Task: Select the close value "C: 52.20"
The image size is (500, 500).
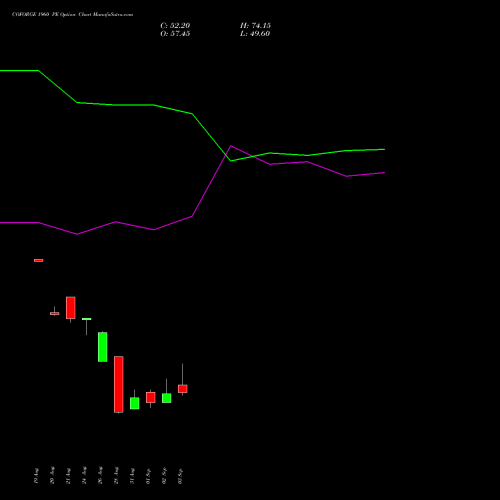Action: tap(175, 26)
